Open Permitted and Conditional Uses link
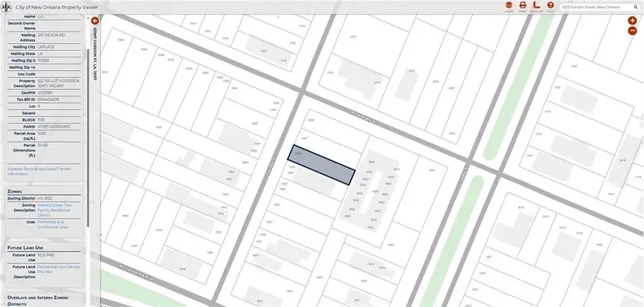The width and height of the screenshot is (644, 307). click(52, 225)
